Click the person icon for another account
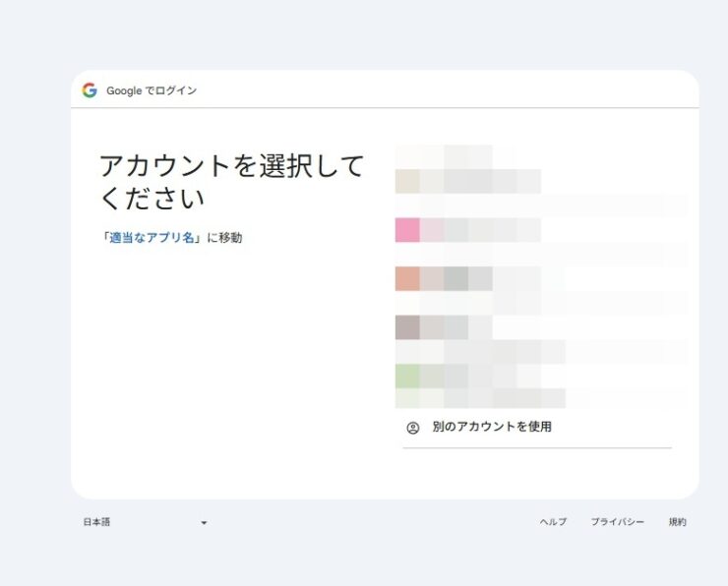 pos(413,428)
